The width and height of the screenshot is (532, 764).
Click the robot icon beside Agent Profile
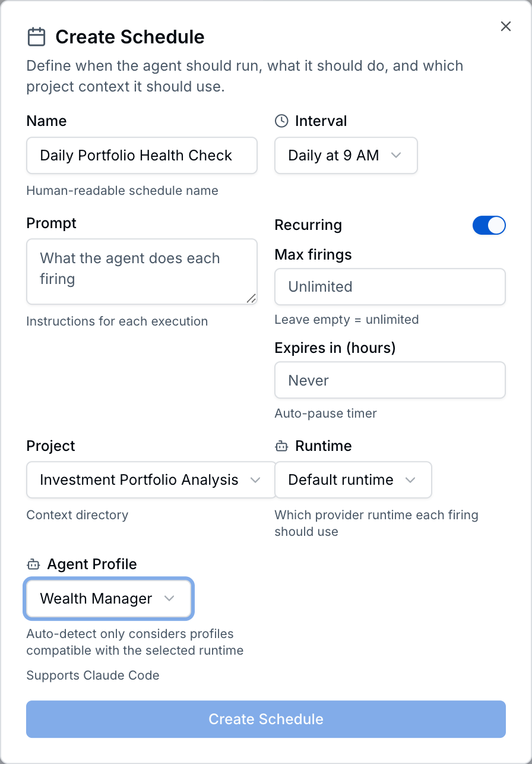coord(33,564)
